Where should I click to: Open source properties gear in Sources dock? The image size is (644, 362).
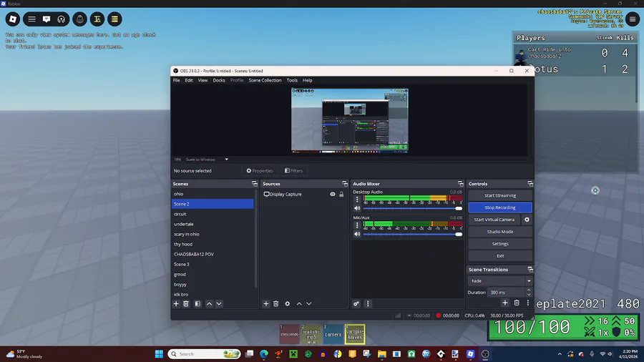pos(288,304)
